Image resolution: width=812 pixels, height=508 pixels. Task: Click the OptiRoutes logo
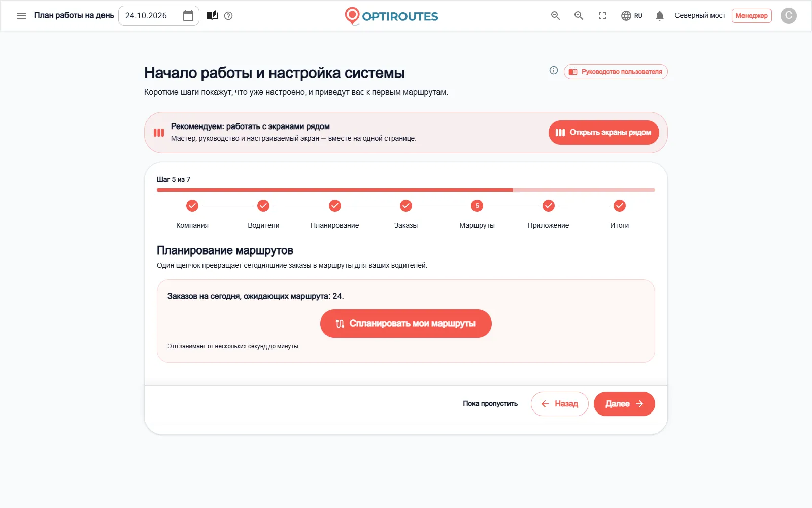391,16
